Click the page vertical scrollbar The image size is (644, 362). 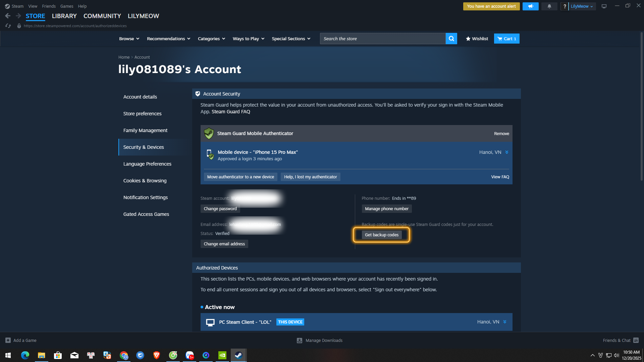tap(641, 107)
